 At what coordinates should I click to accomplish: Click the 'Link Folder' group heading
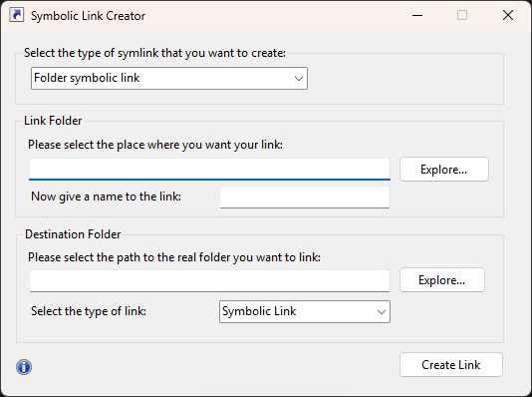[x=53, y=121]
